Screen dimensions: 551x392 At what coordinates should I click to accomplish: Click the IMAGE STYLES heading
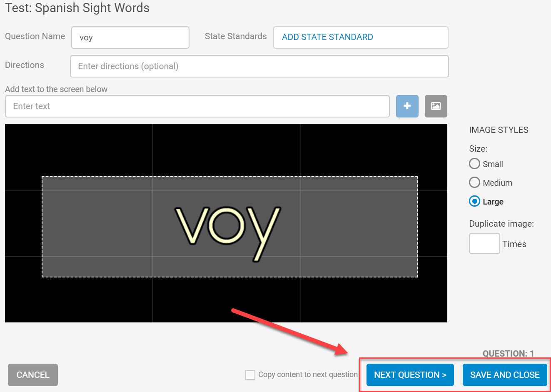tap(499, 130)
